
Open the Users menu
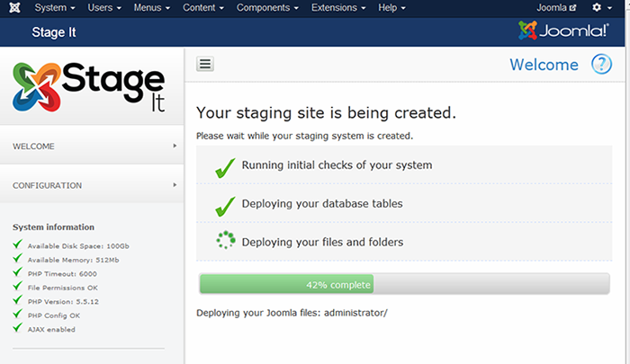104,7
